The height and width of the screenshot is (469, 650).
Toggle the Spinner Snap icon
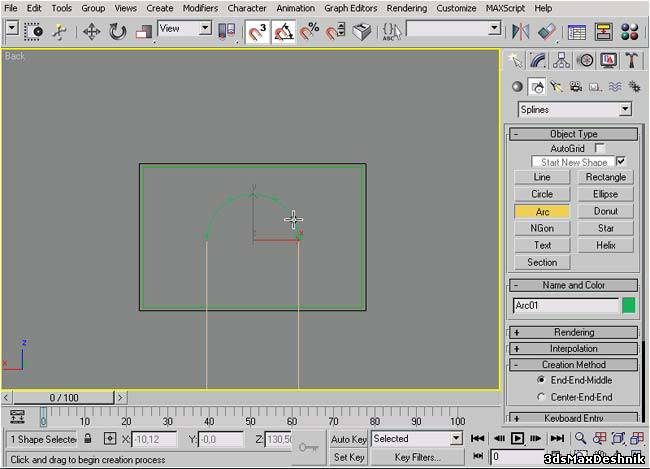[335, 32]
